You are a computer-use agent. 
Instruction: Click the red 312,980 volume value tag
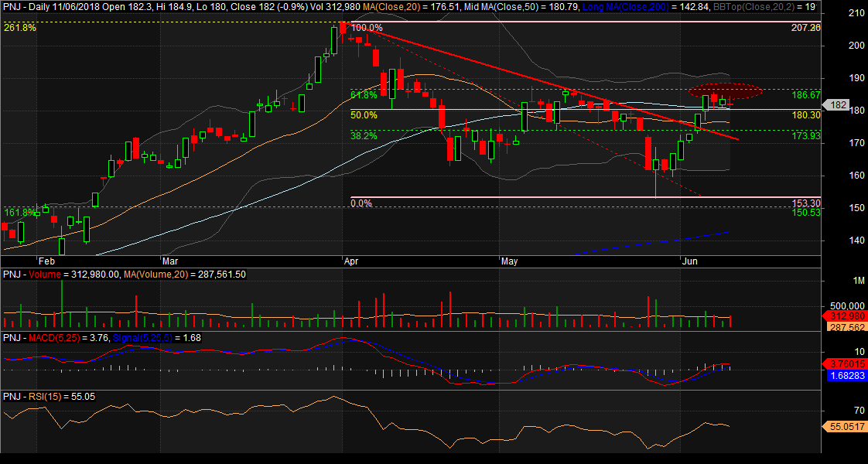coord(842,316)
